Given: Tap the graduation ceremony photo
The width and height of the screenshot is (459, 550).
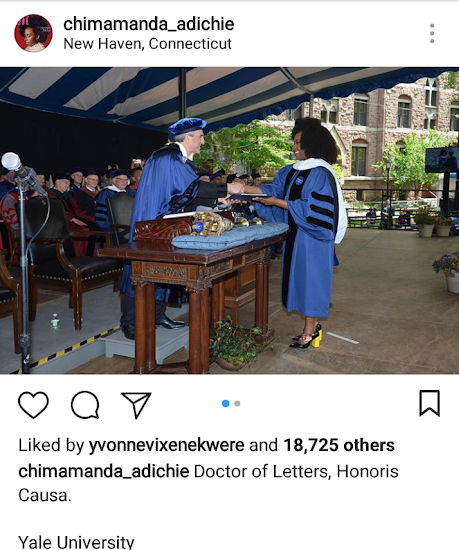Looking at the screenshot, I should 229,220.
